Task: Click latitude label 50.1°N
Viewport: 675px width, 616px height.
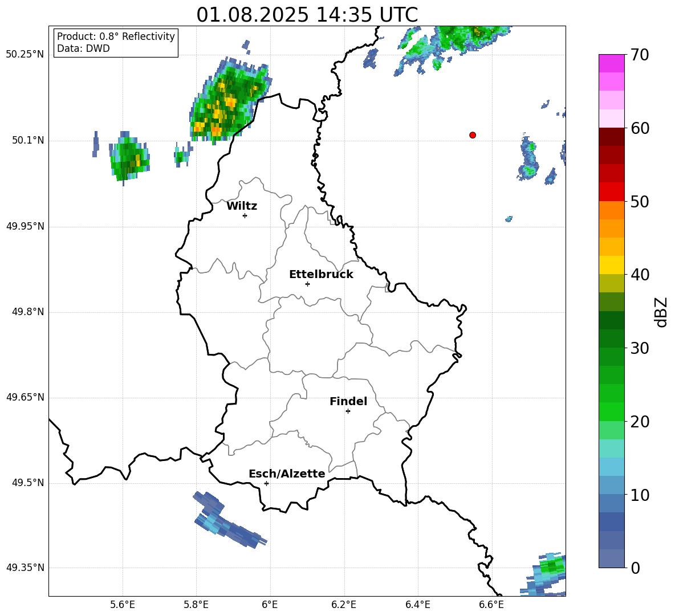Action: (28, 141)
